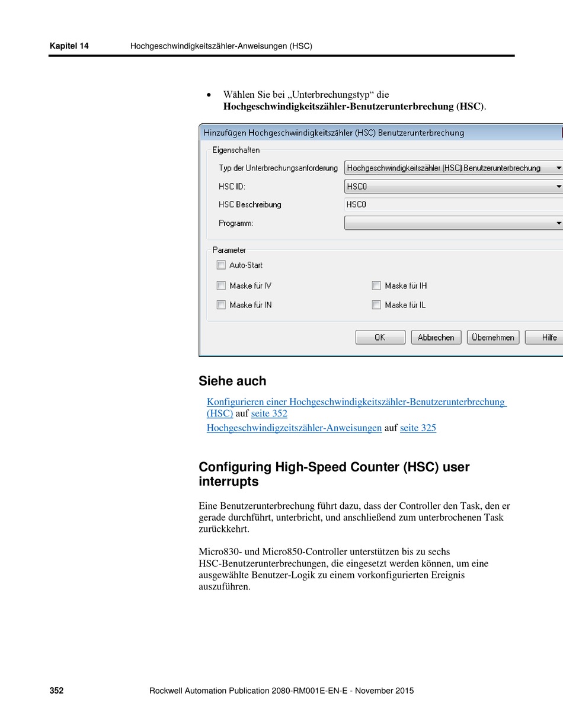
Task: Click the page number 352 in footer
Action: (x=57, y=691)
